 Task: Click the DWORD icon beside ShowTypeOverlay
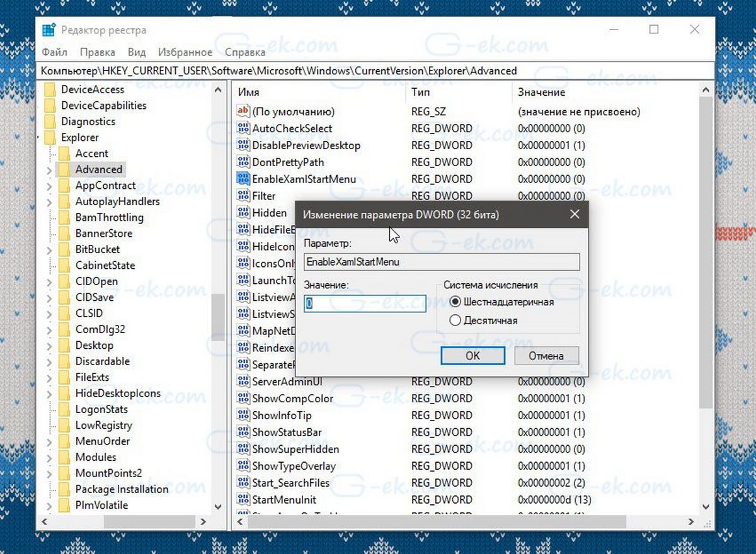243,466
